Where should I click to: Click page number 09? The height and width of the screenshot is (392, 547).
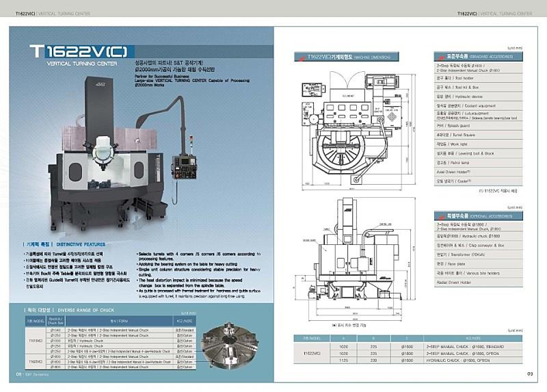(530, 374)
